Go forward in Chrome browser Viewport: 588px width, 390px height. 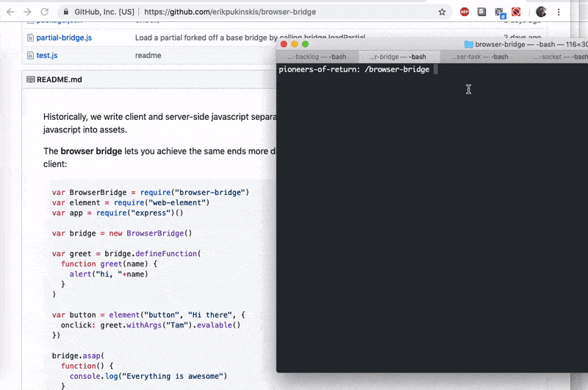(x=27, y=12)
